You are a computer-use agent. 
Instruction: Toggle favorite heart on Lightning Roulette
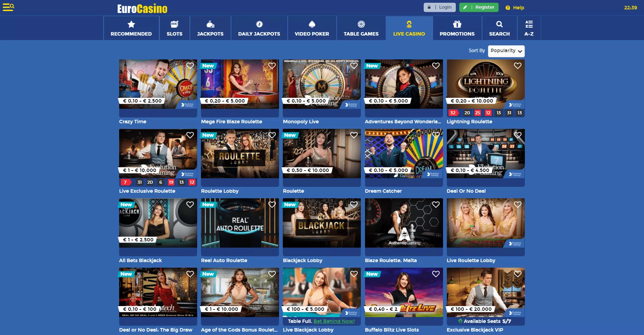click(x=518, y=66)
